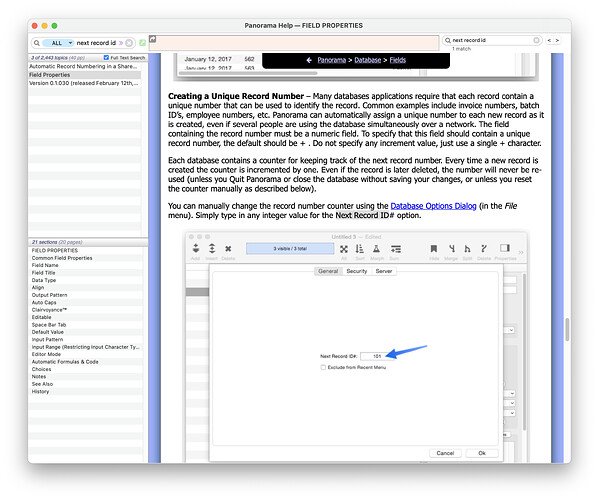599x500 pixels.
Task: Clear the topic search with the X button
Action: 129,43
